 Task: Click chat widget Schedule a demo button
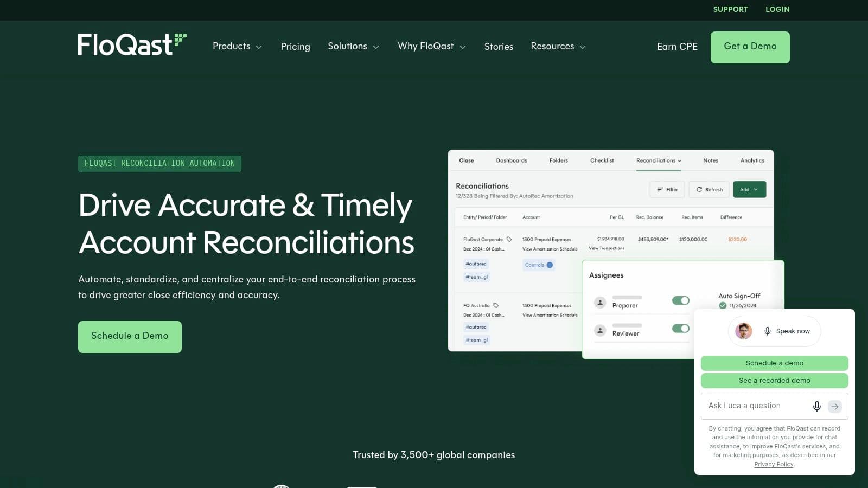(x=775, y=363)
